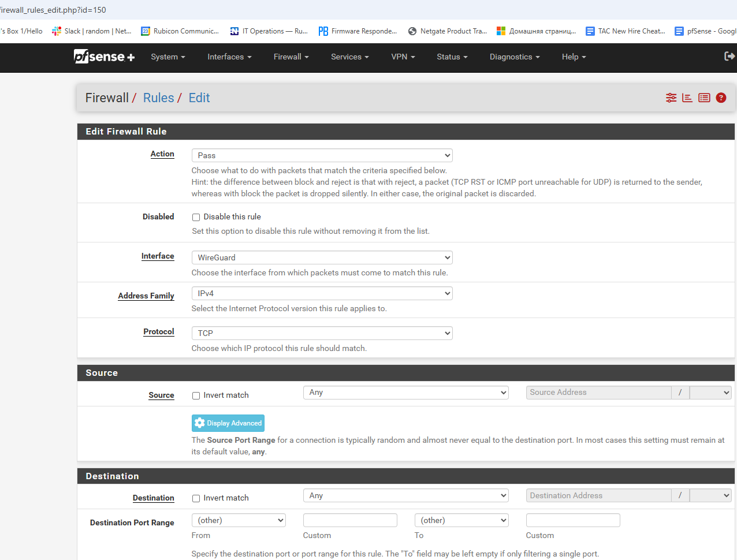Expand the Interface dropdown showing WireGuard
The image size is (737, 560).
(322, 257)
